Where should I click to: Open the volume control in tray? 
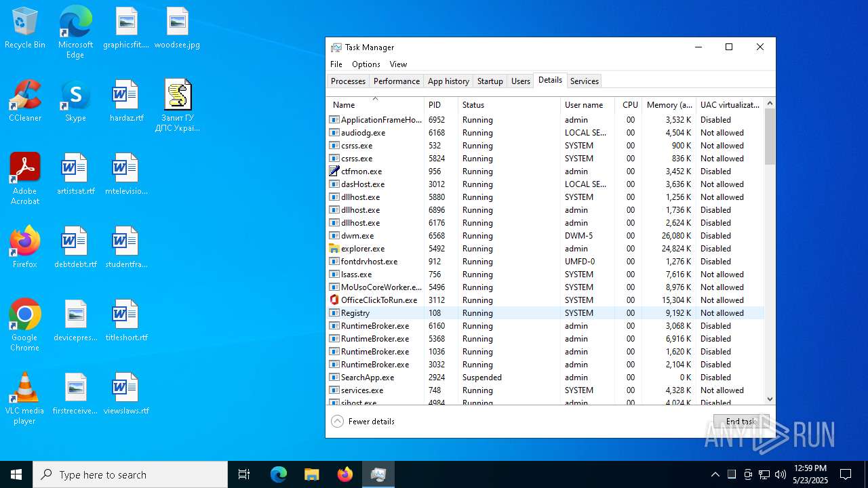coord(781,474)
